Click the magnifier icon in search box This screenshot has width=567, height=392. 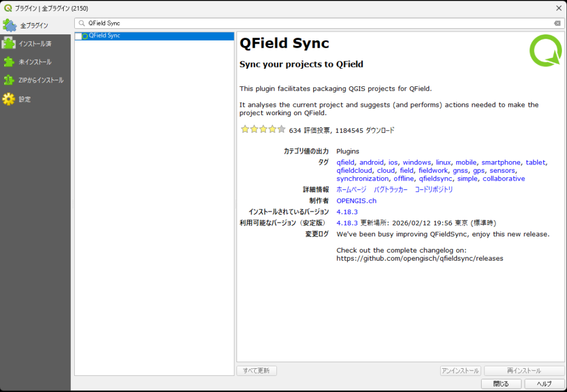point(82,23)
